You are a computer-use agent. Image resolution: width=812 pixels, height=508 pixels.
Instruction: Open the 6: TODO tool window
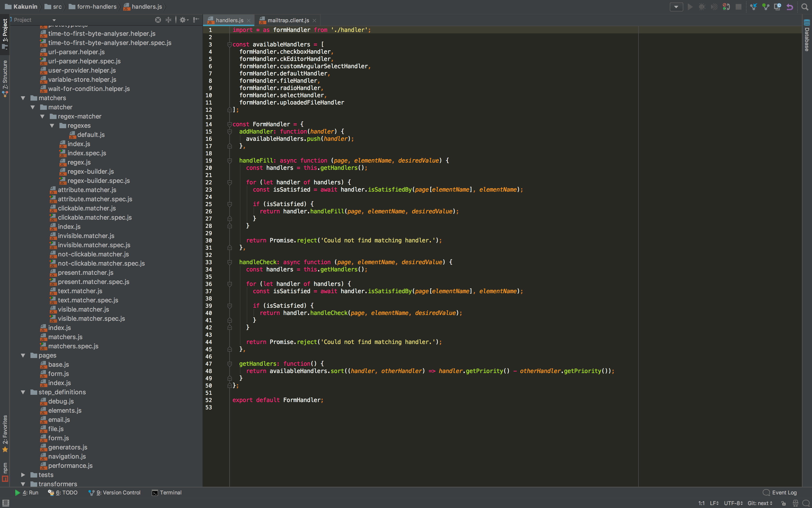63,493
